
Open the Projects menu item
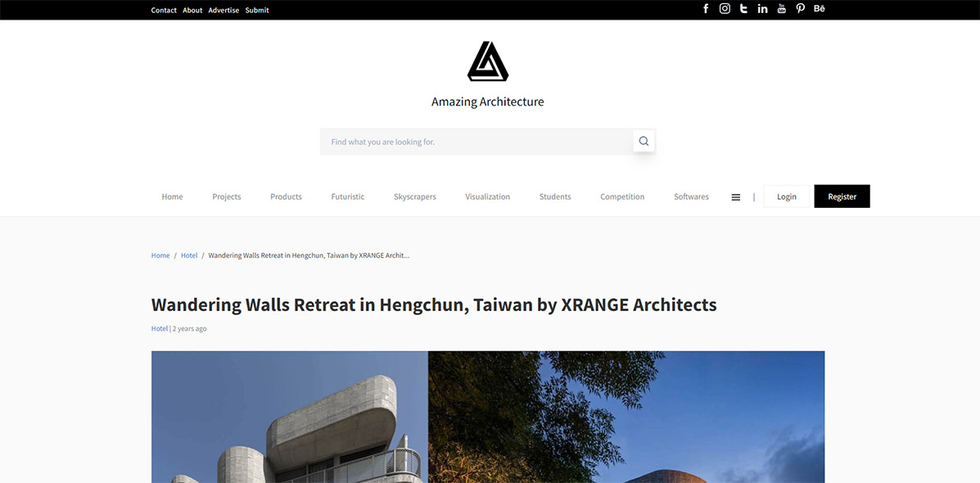click(x=226, y=196)
